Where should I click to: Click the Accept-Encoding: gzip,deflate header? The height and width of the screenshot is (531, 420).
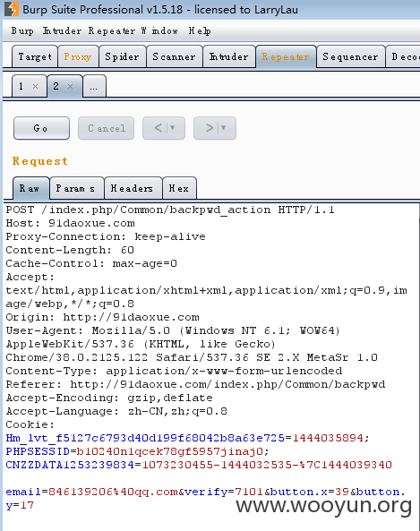point(109,398)
